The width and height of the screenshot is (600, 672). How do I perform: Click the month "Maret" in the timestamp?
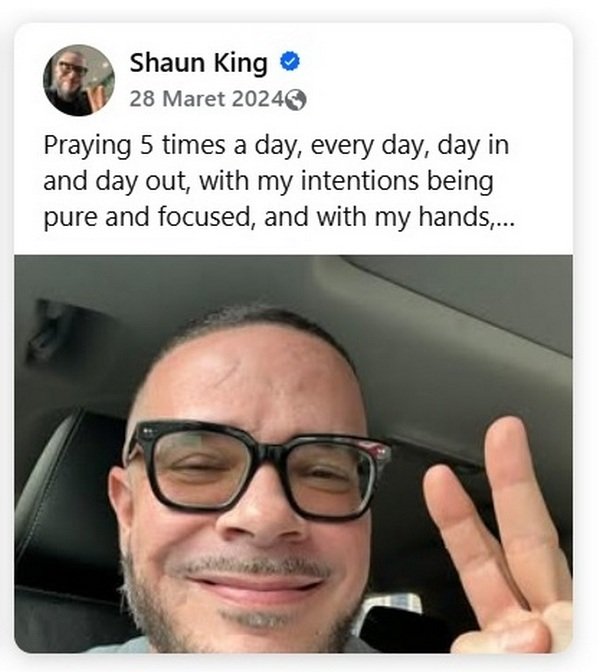194,99
